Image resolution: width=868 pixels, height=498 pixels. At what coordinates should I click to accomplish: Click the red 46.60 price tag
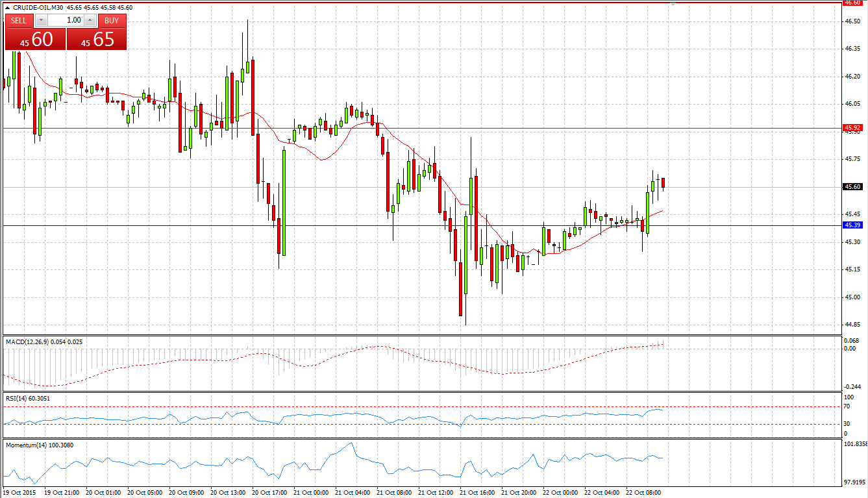pyautogui.click(x=852, y=3)
